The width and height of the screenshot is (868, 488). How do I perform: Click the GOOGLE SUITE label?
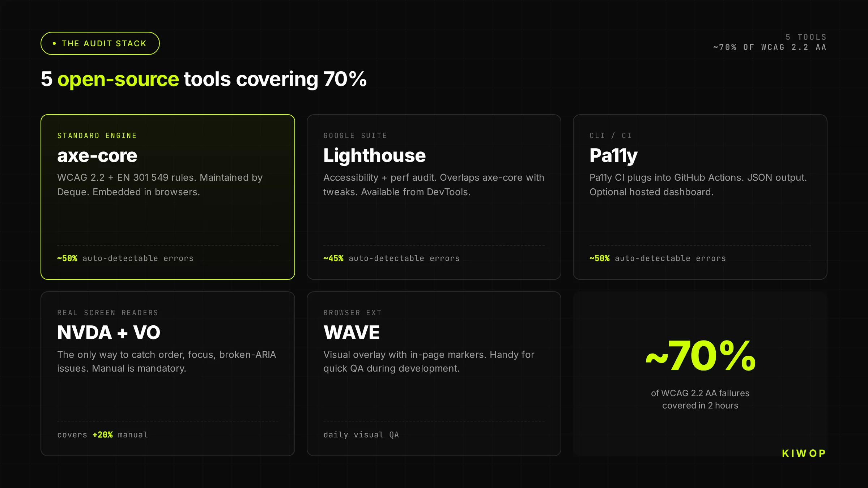click(x=355, y=136)
